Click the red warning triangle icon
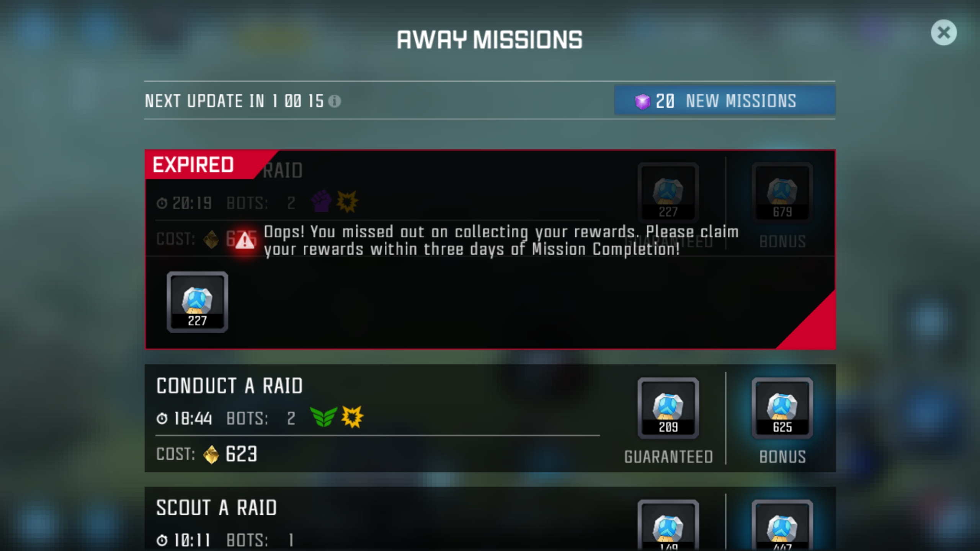Screen dimensions: 980x551 (245, 241)
